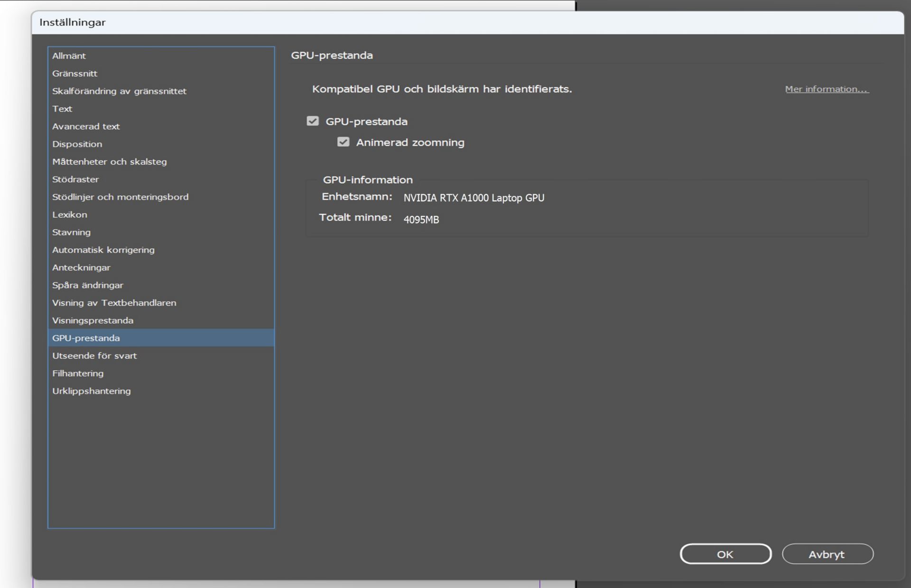
Task: Select Stödlinjer och monteringsbord
Action: click(120, 197)
